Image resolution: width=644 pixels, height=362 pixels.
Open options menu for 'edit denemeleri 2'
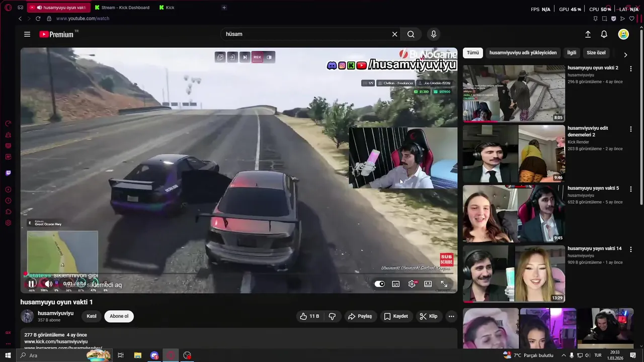631,129
